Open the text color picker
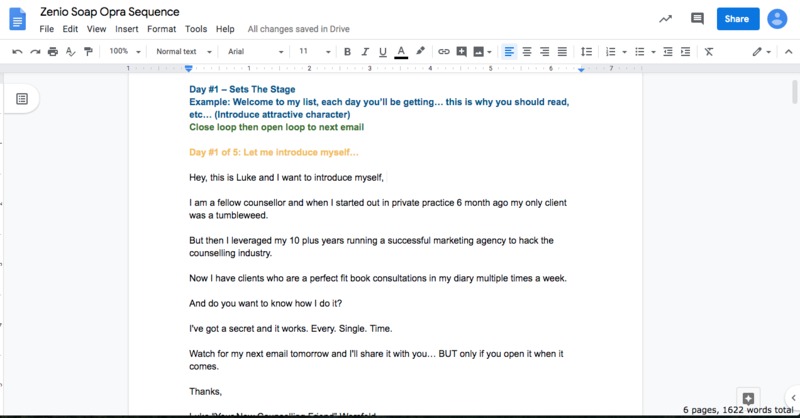 pyautogui.click(x=401, y=52)
